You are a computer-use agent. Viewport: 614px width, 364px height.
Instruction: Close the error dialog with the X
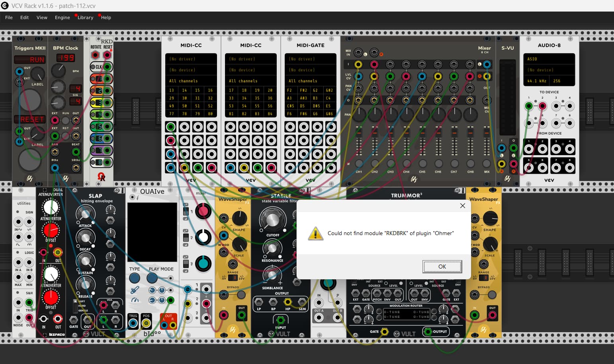pyautogui.click(x=462, y=206)
